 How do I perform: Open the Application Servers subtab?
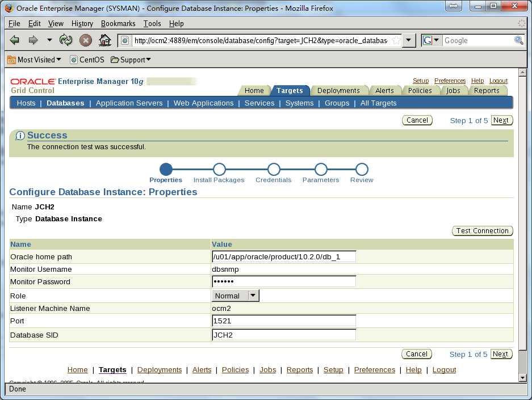pos(129,103)
